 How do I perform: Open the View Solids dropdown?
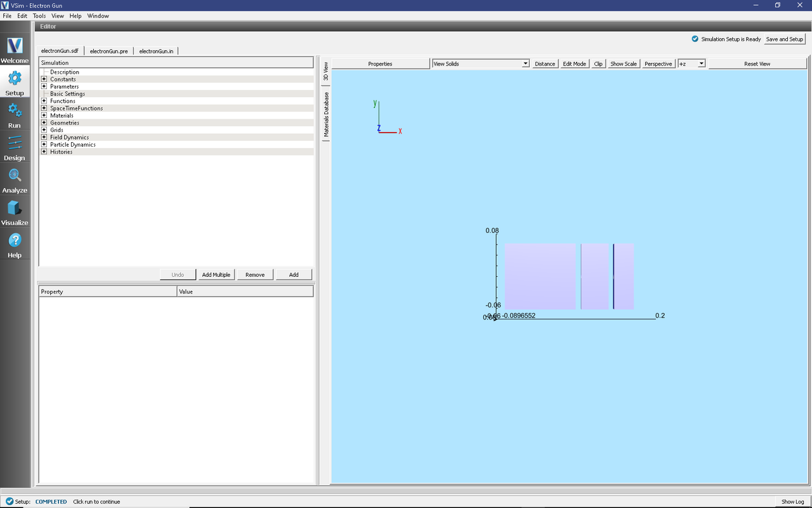point(480,64)
